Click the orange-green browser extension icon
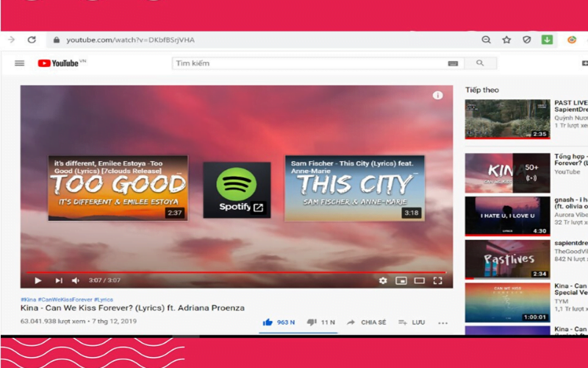The width and height of the screenshot is (588, 368). [x=572, y=40]
